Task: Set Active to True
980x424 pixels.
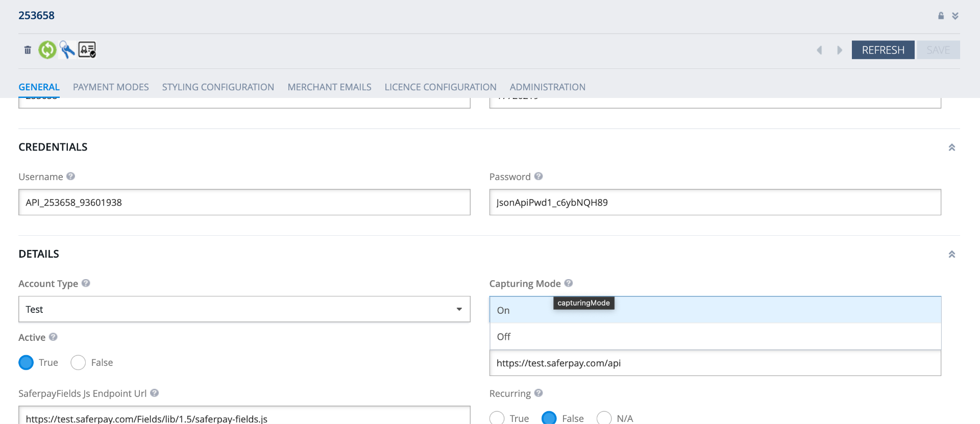Action: pyautogui.click(x=26, y=363)
